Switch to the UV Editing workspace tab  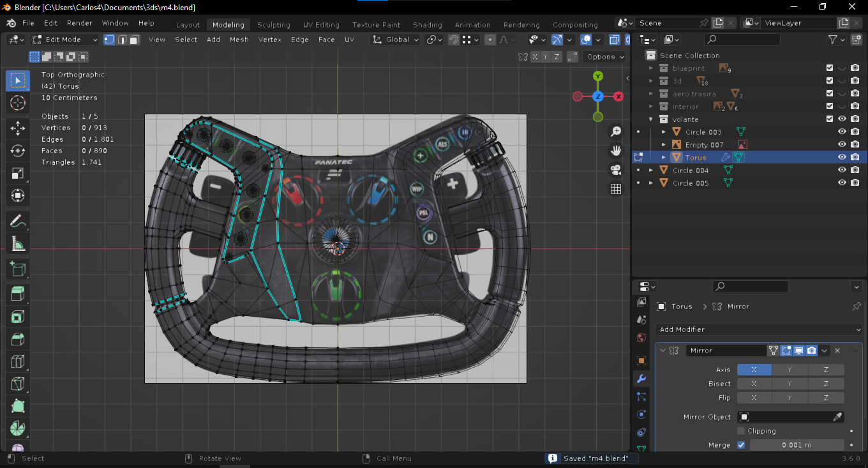point(321,25)
